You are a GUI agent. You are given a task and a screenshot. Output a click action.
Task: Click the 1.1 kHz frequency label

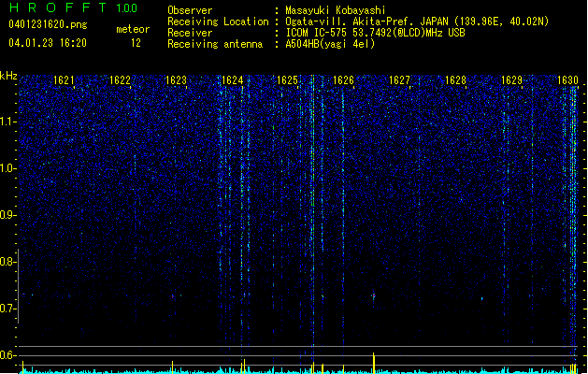(7, 122)
